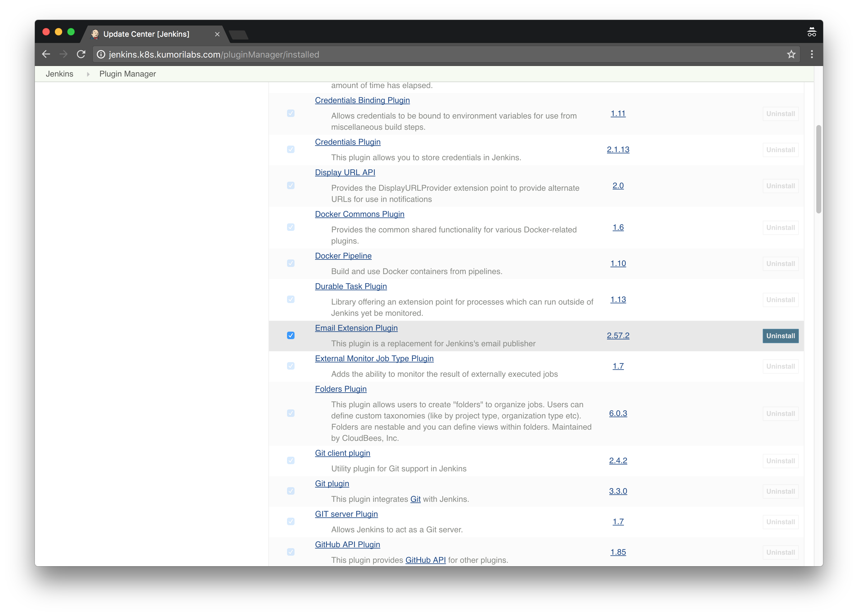Select the Update Center [Jenkins] tab

pyautogui.click(x=155, y=34)
